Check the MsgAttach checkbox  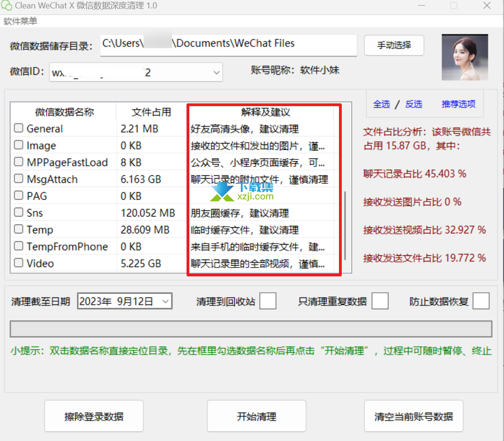click(18, 179)
